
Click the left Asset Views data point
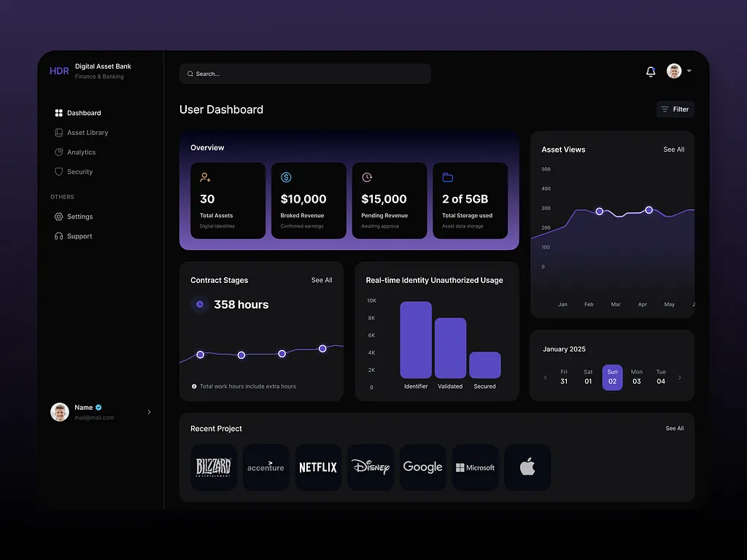tap(600, 211)
